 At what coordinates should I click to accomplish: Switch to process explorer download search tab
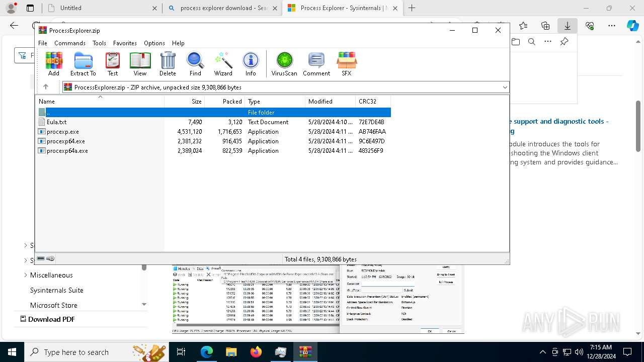tap(222, 8)
